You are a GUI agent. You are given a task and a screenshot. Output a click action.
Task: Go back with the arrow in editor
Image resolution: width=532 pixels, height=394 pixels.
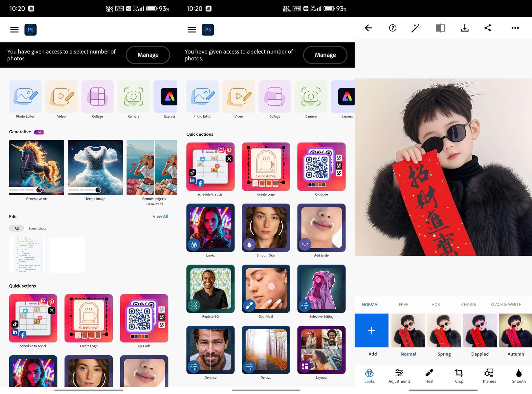368,28
